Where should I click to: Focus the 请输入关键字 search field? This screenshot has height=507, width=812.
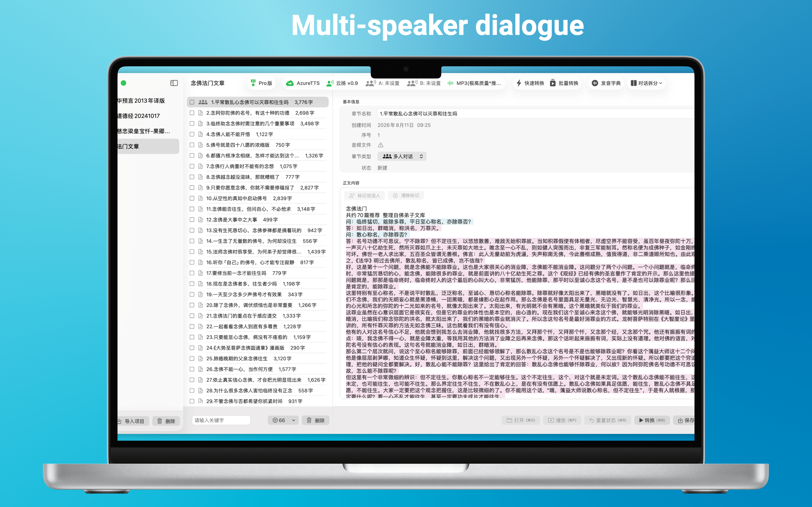pyautogui.click(x=221, y=420)
